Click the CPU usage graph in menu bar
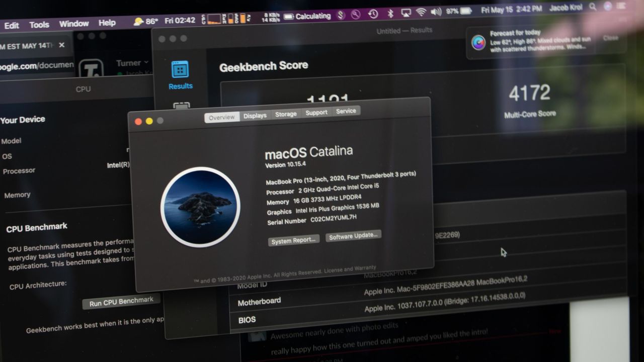The image size is (644, 362). 214,19
